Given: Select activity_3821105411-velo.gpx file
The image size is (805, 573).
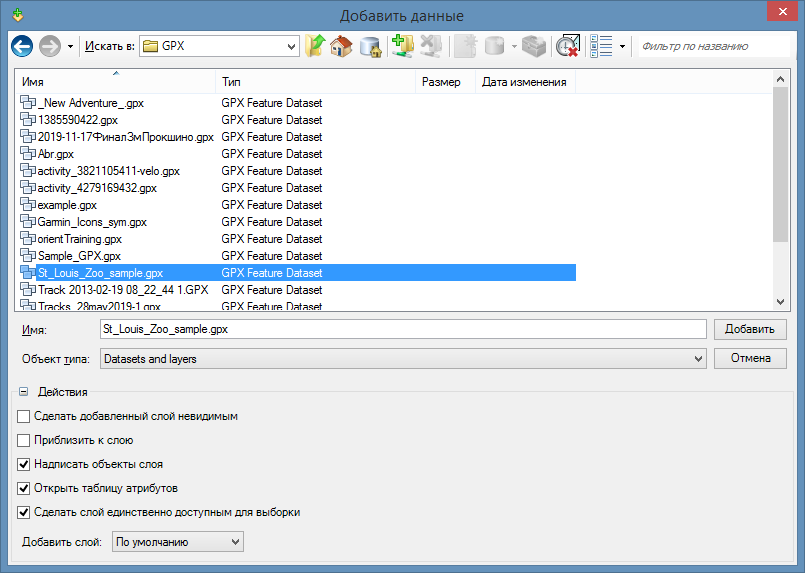Looking at the screenshot, I should pos(108,170).
